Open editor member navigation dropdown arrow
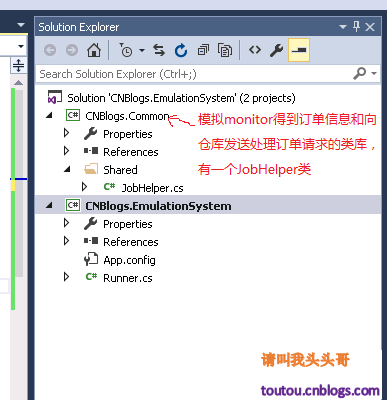Screen dimensions: 387x400 click(x=21, y=46)
